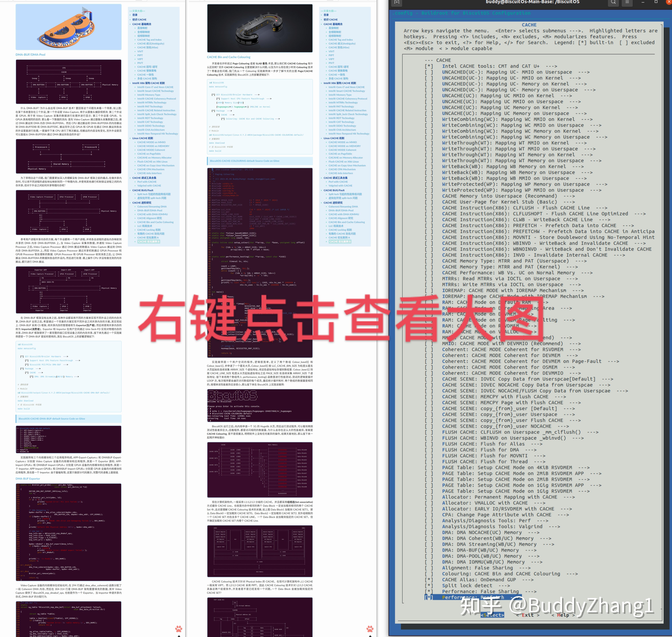This screenshot has height=637, width=672.
Task: Activate the <Help> button in menuconfig
Action: [563, 615]
